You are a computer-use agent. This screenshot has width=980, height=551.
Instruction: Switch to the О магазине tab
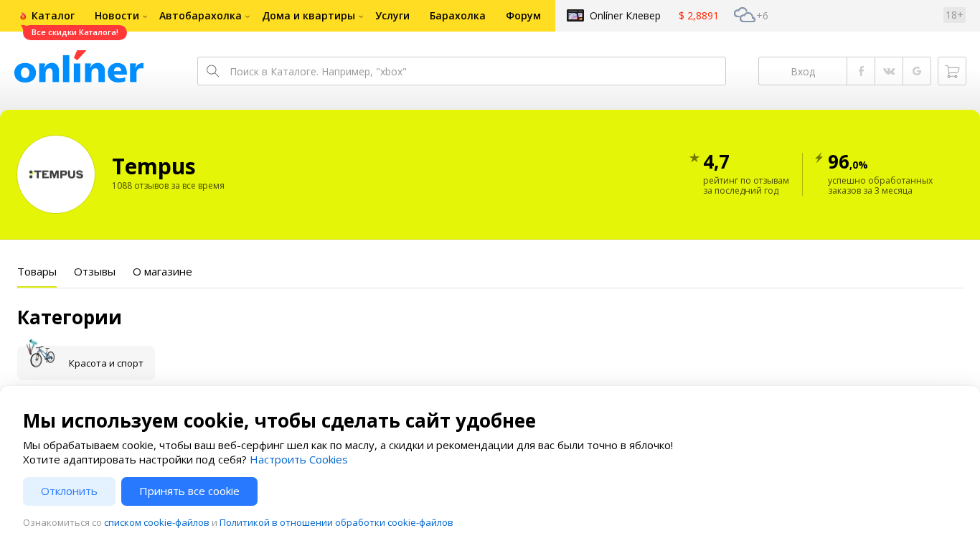(162, 272)
